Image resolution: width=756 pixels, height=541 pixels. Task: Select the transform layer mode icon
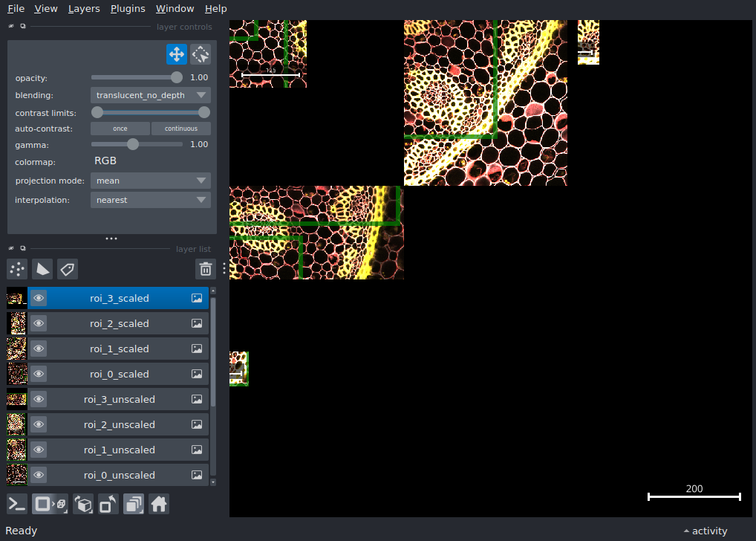pos(201,54)
